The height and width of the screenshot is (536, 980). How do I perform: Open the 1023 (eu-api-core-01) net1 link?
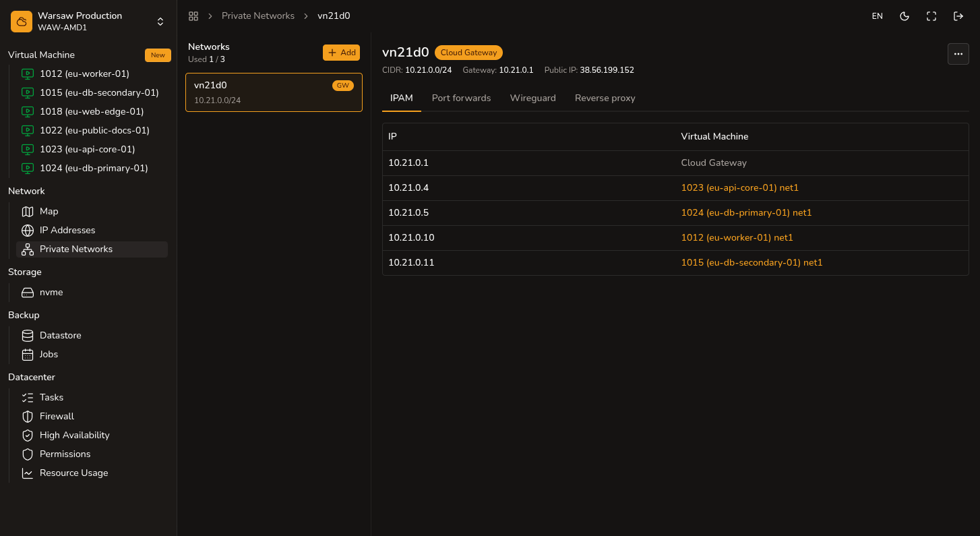click(x=740, y=187)
